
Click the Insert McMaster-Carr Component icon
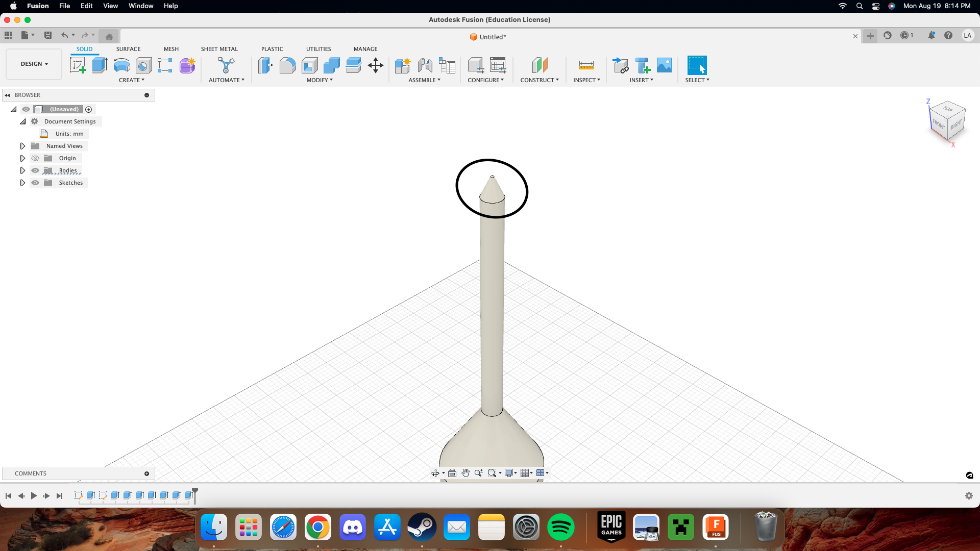[642, 65]
